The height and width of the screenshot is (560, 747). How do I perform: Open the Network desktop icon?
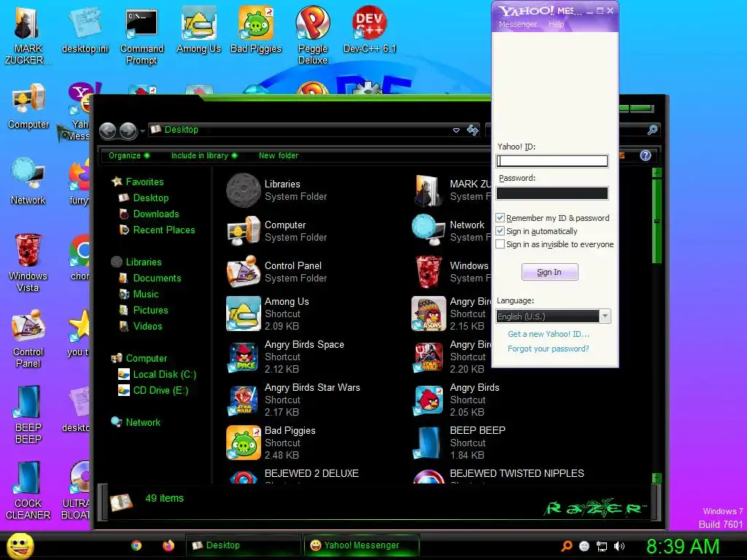[x=28, y=182]
